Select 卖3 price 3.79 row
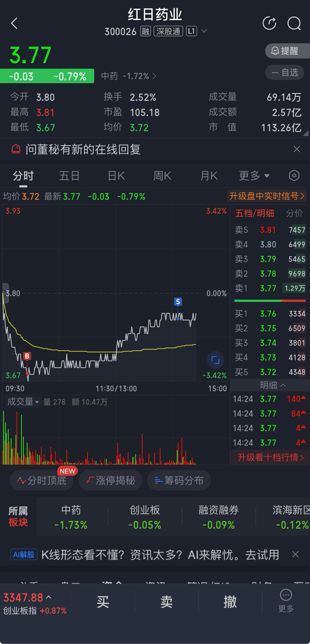Image resolution: width=310 pixels, height=644 pixels. 270,259
